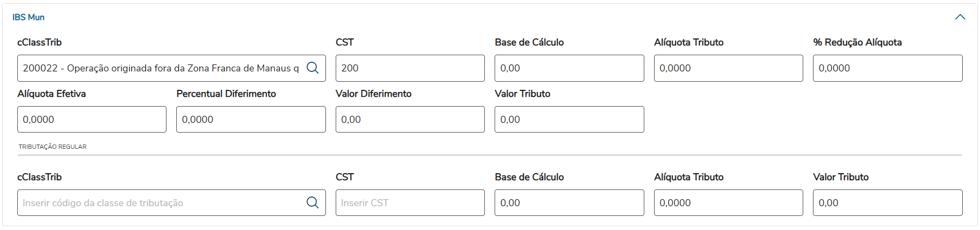Click upper Valor Tributo input
The height and width of the screenshot is (230, 980).
coord(569,120)
